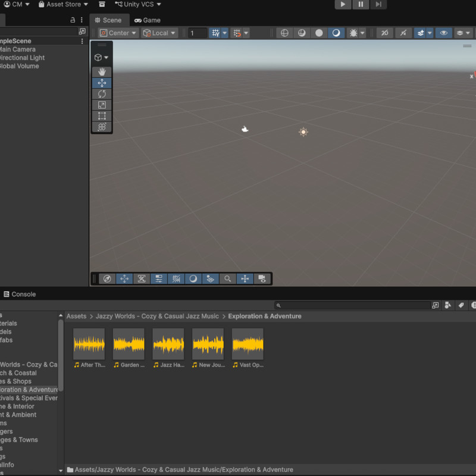Viewport: 476px width, 476px height.
Task: Select the Rotate tool
Action: [x=102, y=94]
